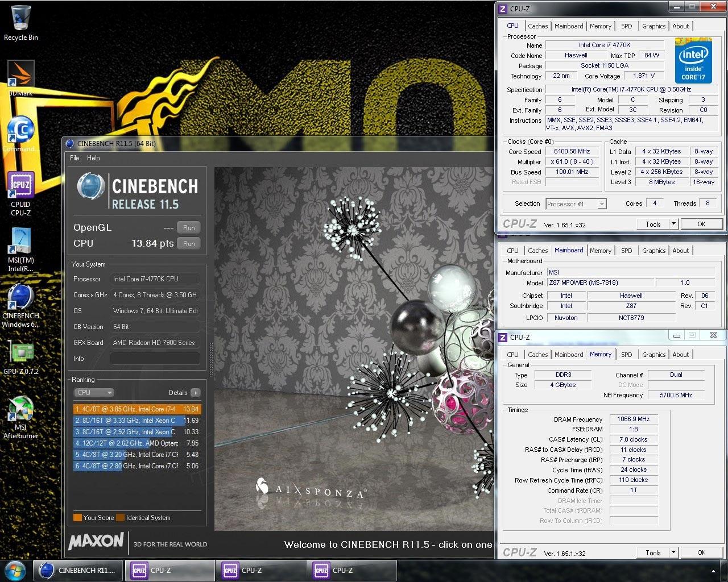Select the ranking row scoring 13.84
728x582 pixels.
[x=136, y=409]
